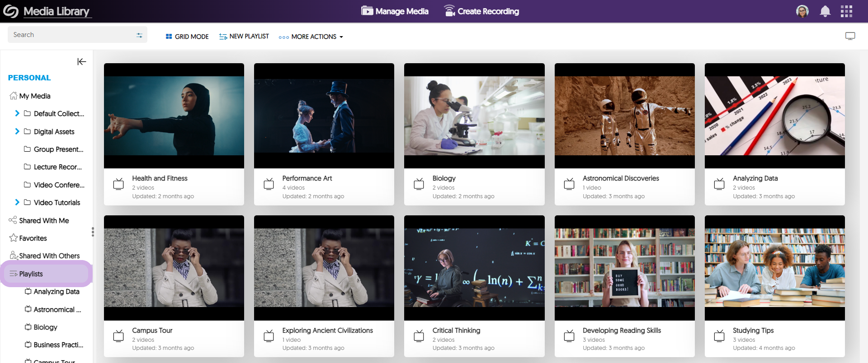
Task: Click the notifications bell icon
Action: (825, 11)
